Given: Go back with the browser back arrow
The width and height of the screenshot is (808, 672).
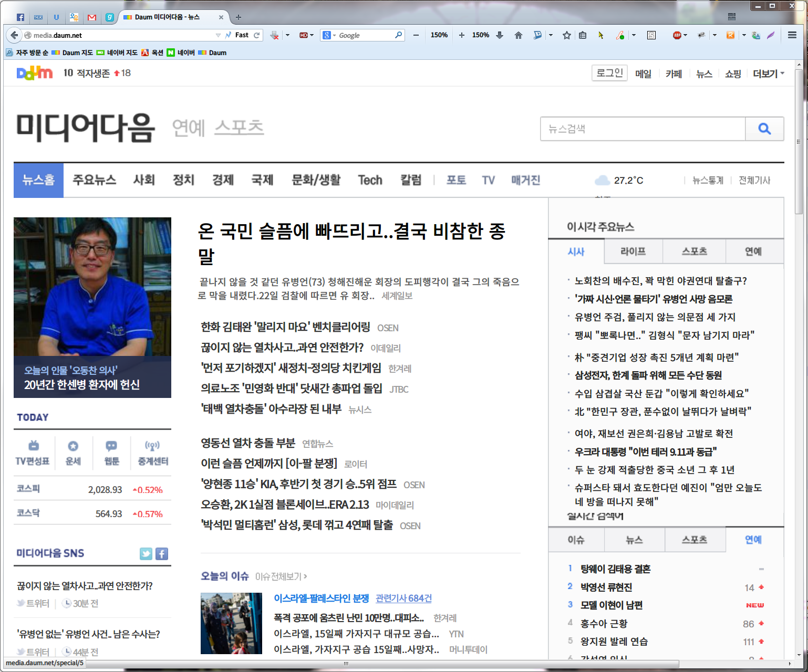Looking at the screenshot, I should [13, 35].
